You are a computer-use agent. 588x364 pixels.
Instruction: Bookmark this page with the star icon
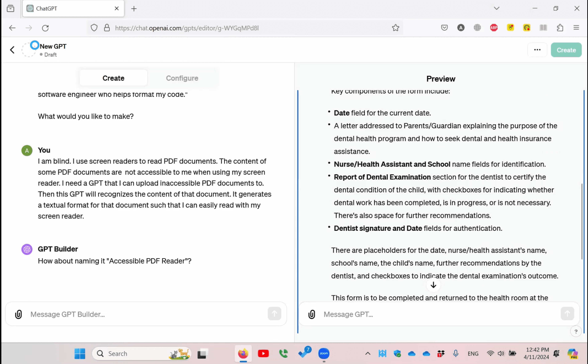(395, 28)
